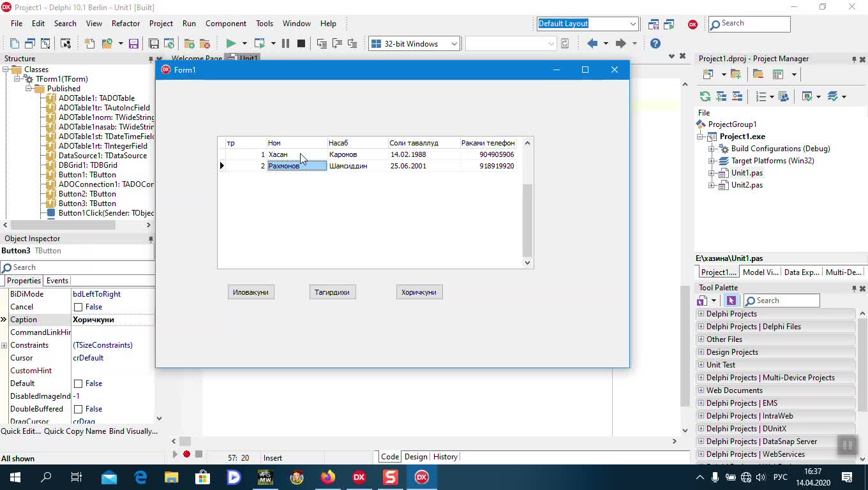The height and width of the screenshot is (490, 868).
Task: Open the Refactor menu
Action: 126,24
